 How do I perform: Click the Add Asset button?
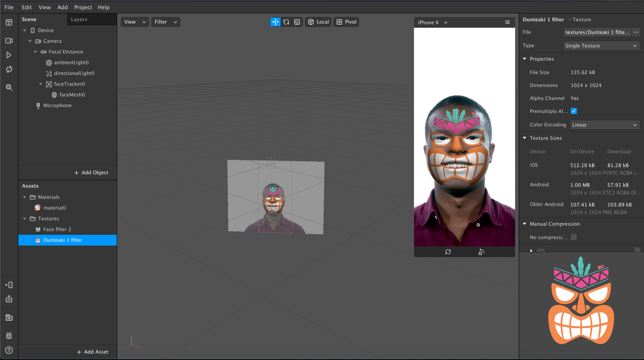92,352
